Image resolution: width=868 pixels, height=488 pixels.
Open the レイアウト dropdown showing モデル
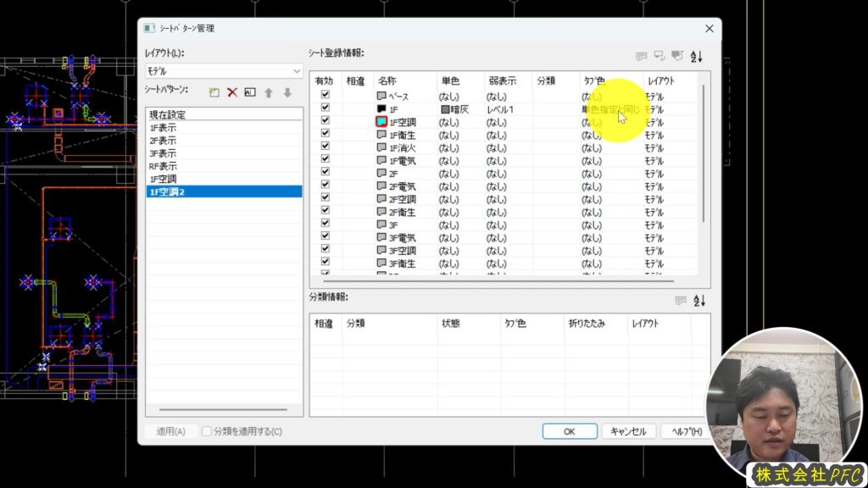pyautogui.click(x=224, y=71)
